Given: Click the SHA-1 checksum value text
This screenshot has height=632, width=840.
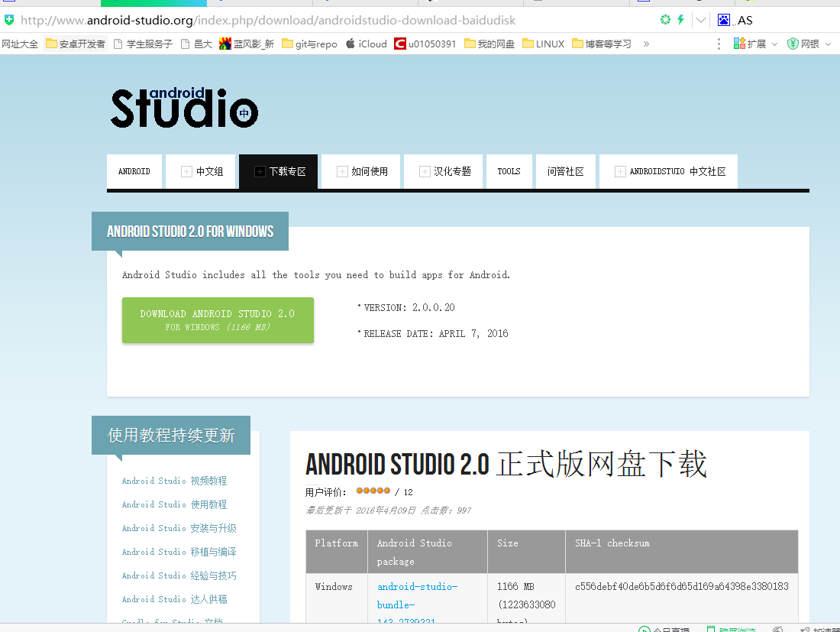Looking at the screenshot, I should [x=681, y=586].
